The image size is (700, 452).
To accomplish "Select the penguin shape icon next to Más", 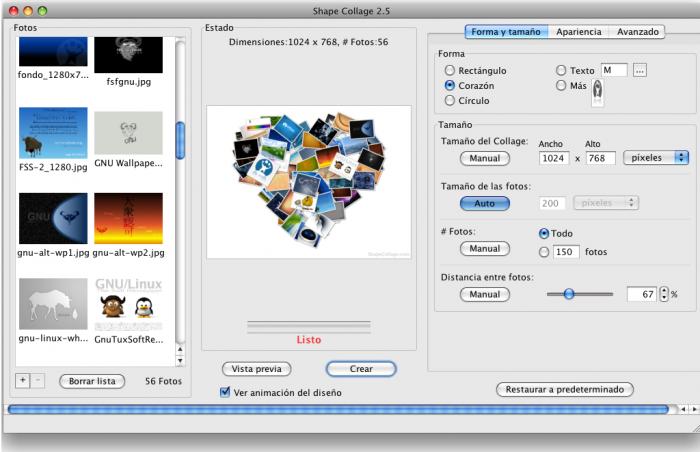I will click(x=597, y=92).
